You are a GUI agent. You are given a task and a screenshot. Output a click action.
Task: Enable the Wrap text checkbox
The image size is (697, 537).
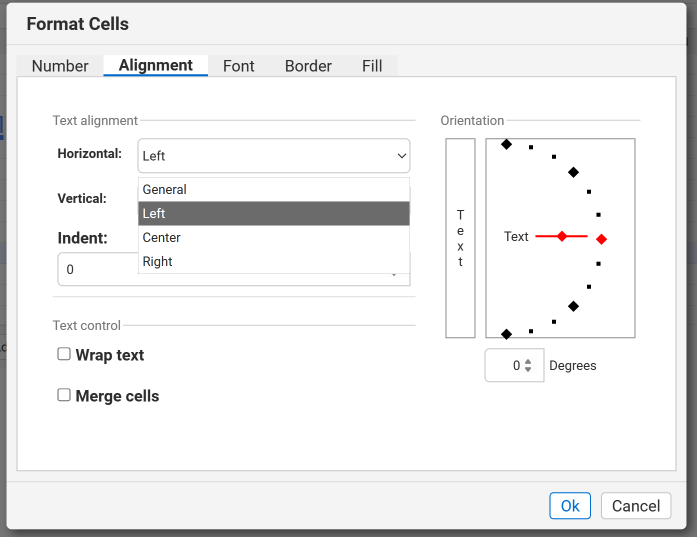coord(64,354)
